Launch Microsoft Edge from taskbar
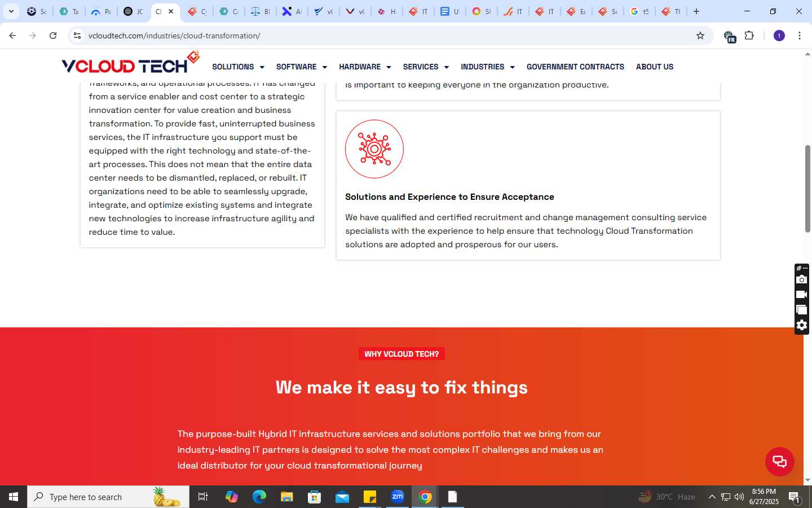The image size is (812, 508). click(259, 497)
